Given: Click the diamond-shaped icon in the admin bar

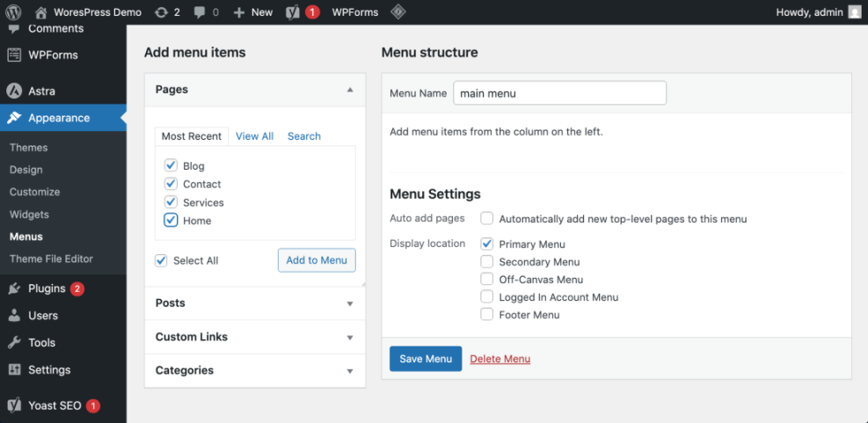Looking at the screenshot, I should click(x=398, y=12).
